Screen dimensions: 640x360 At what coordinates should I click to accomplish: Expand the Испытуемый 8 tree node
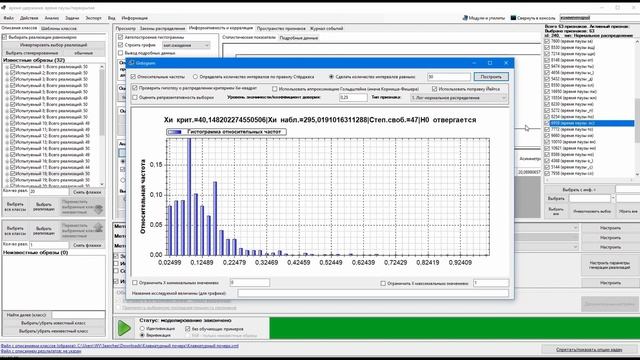[7, 111]
